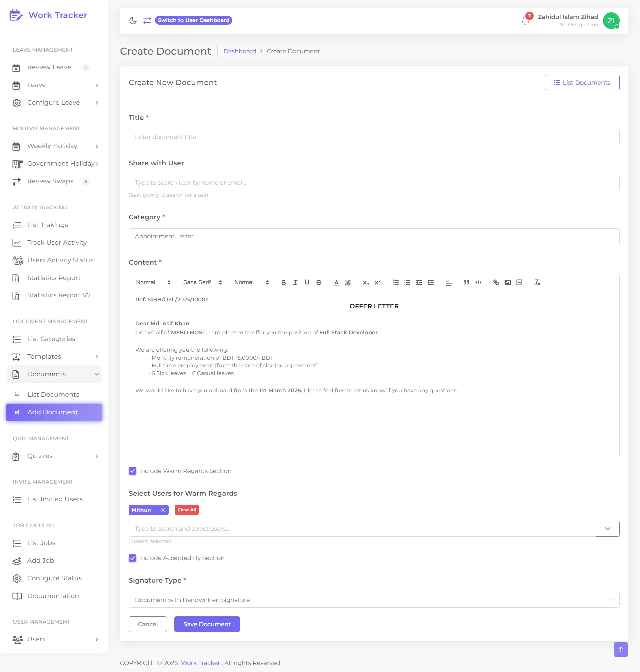
Task: Go to Statistics Report V2
Action: pos(54,295)
